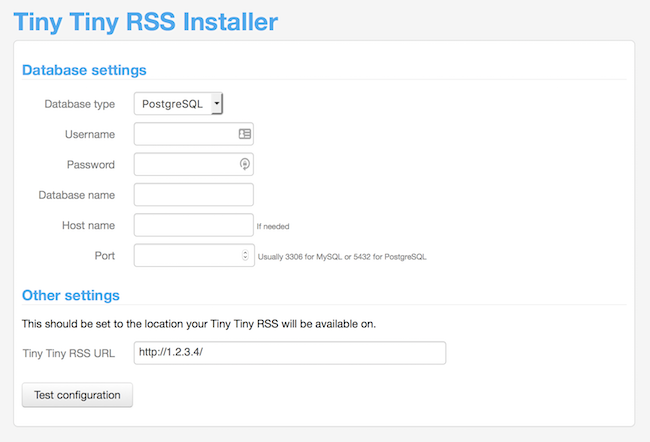Click the Database type label

tap(80, 104)
